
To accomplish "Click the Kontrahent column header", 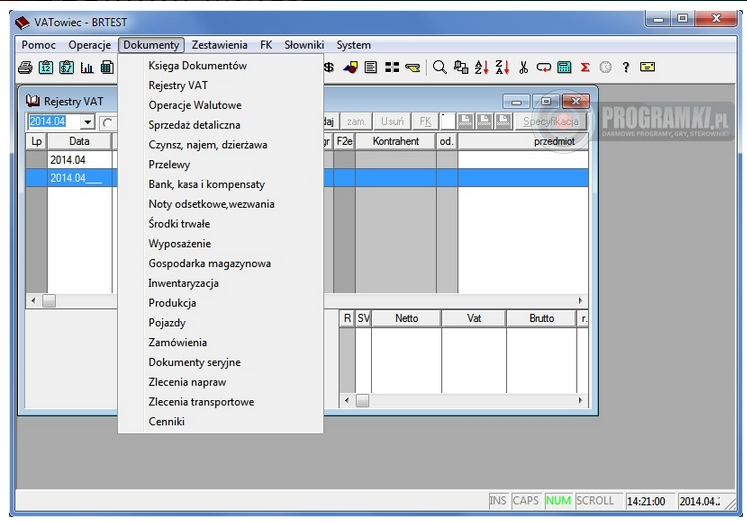I will pos(395,141).
